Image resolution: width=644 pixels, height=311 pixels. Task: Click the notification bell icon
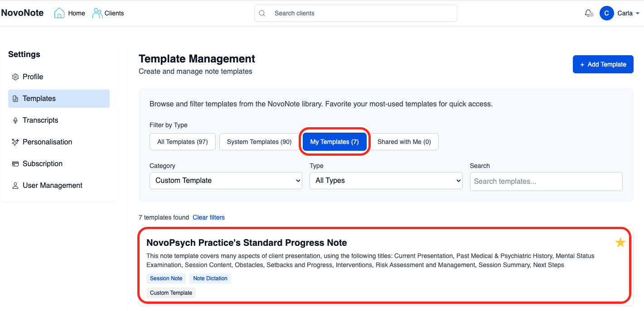tap(588, 13)
